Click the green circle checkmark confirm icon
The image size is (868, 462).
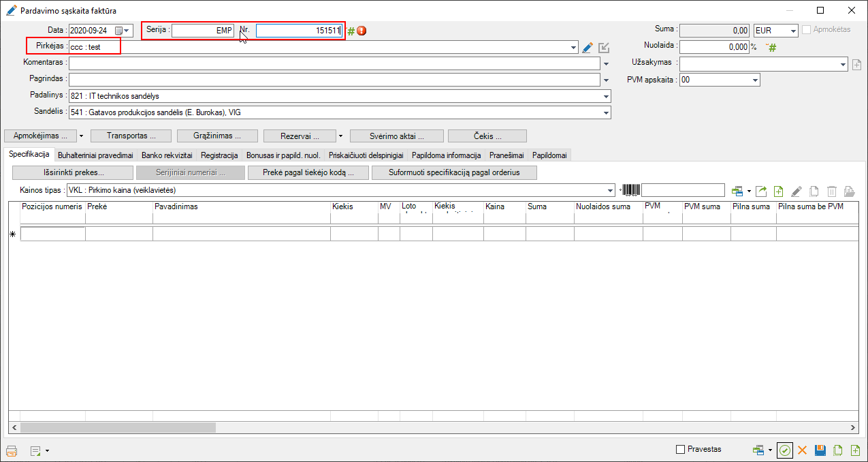pos(785,450)
